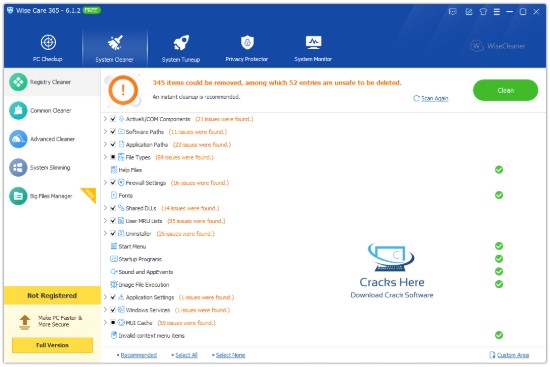Click the Recommended link
The image size is (550, 367).
(139, 355)
